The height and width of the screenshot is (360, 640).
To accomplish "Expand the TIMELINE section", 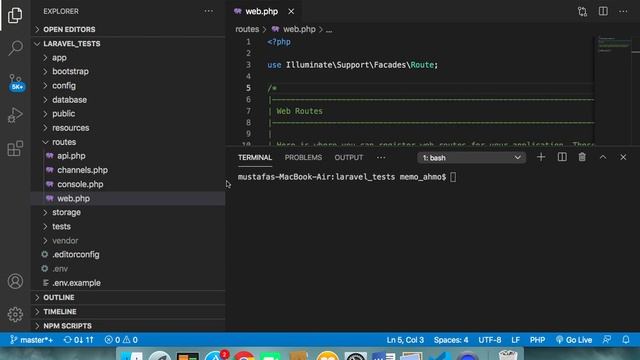I will point(128,311).
